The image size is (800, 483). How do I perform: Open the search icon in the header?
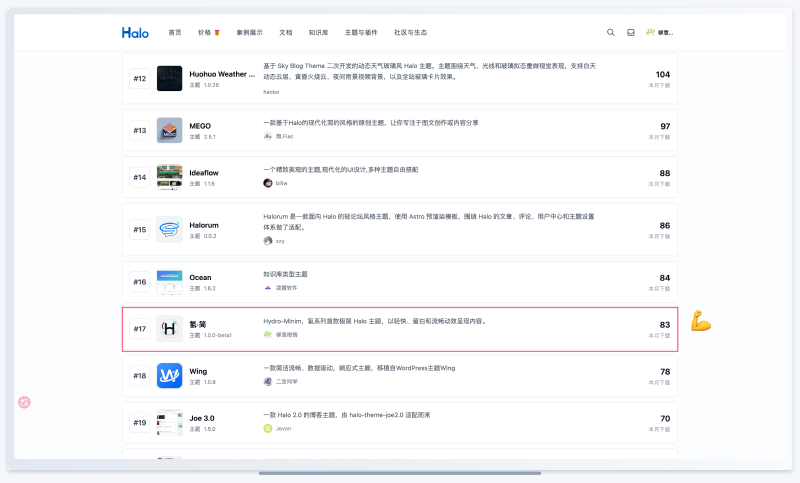click(611, 32)
